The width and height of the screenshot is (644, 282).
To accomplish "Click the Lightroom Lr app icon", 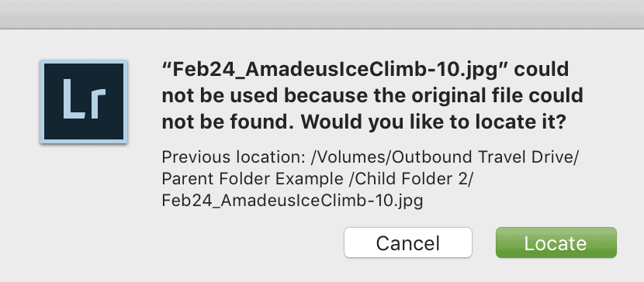I will click(x=84, y=101).
